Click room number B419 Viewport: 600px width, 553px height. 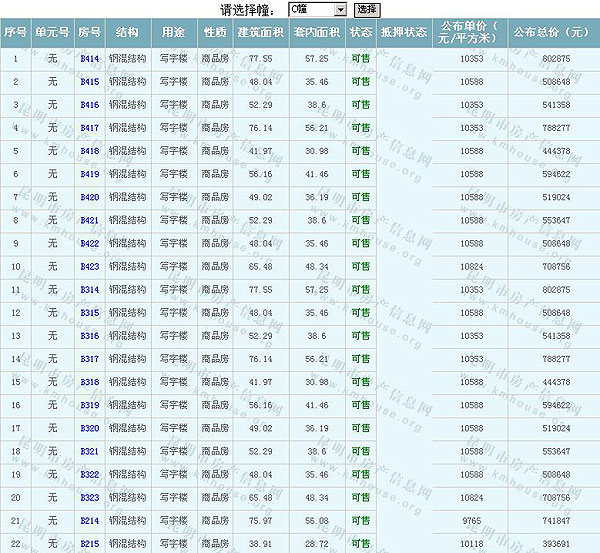89,174
